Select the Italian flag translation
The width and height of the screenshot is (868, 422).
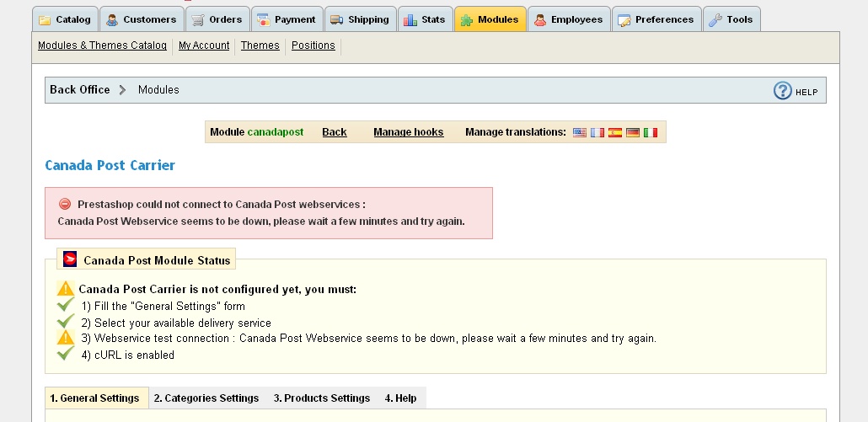[x=651, y=133]
